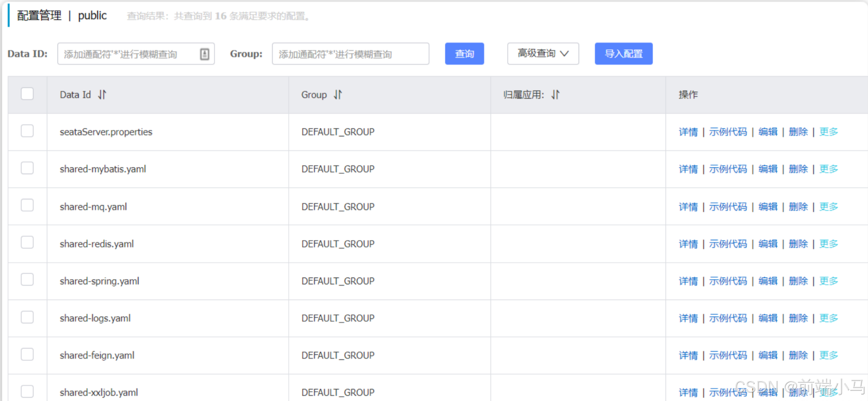The image size is (868, 401).
Task: Select the seataServer.properties row checkbox
Action: tap(27, 131)
